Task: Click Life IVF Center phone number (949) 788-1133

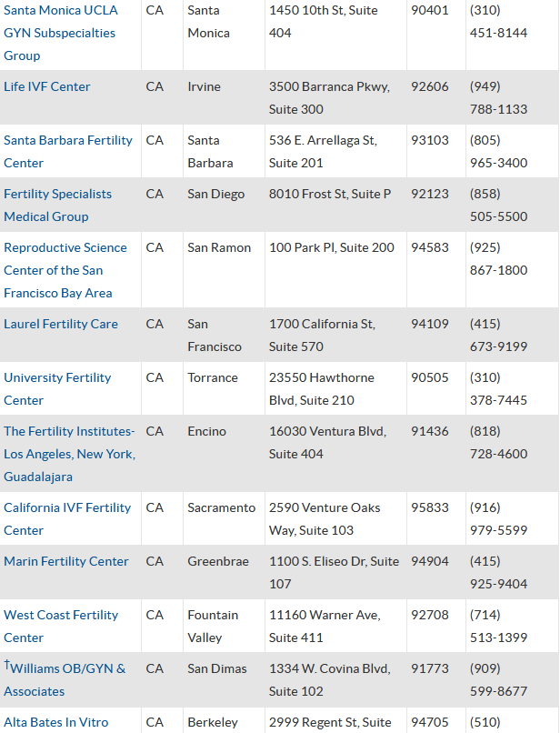Action: (498, 97)
